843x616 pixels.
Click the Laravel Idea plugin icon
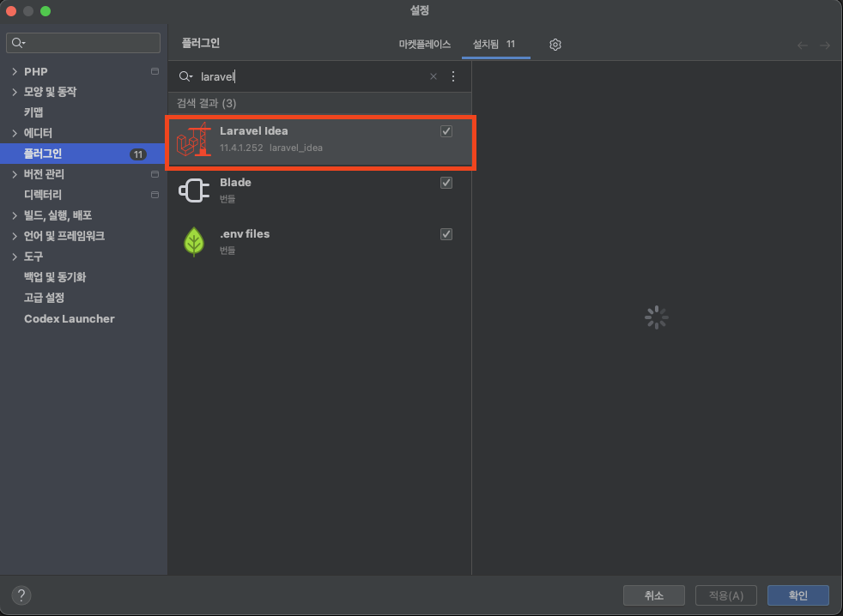194,139
